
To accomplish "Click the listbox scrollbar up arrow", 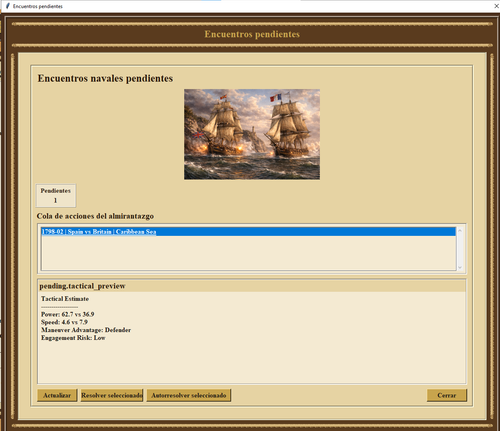I will [460, 230].
